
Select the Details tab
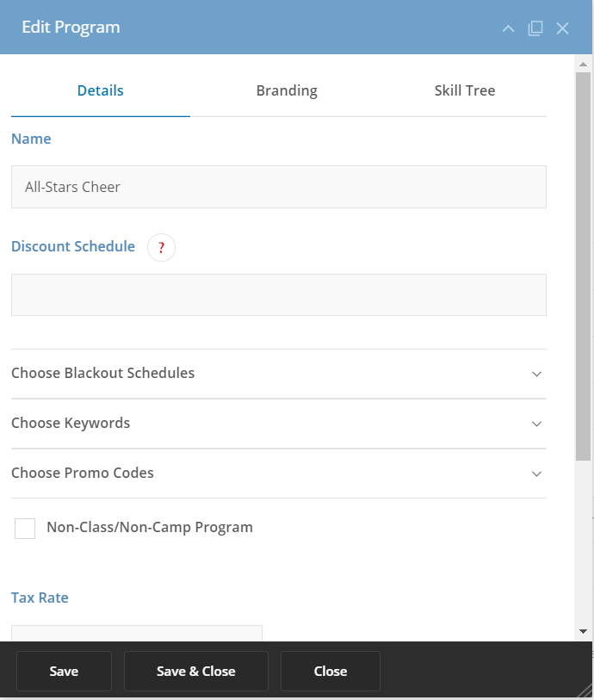click(x=101, y=90)
